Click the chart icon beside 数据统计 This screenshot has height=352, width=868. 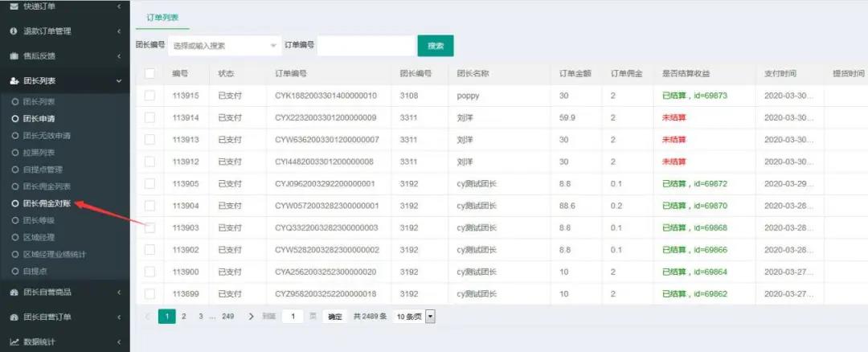click(x=14, y=342)
